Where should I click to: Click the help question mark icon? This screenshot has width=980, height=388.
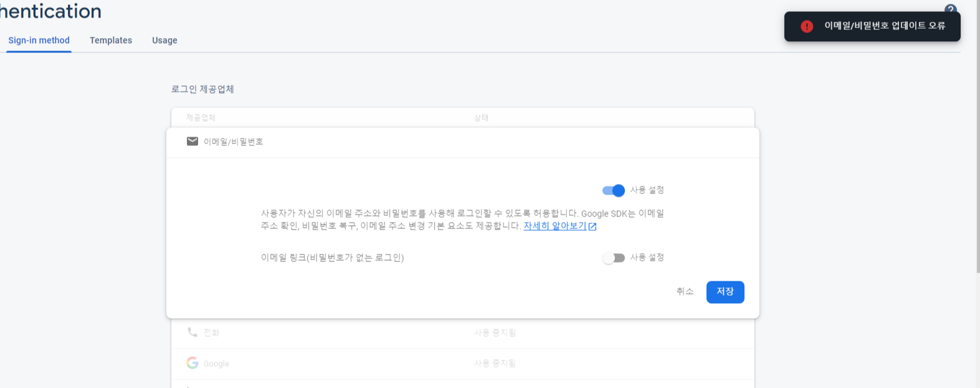coord(950,8)
